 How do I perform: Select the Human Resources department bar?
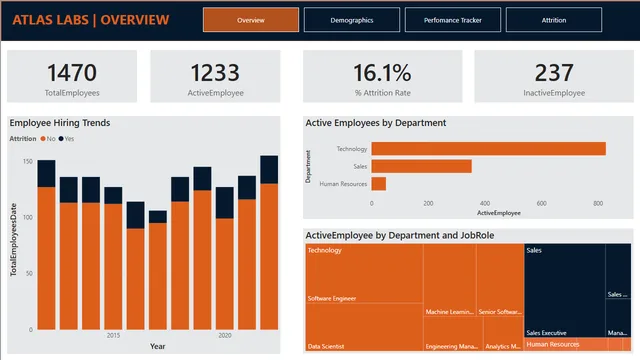pos(379,184)
